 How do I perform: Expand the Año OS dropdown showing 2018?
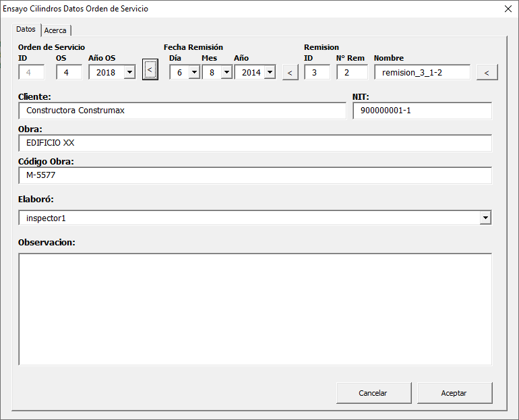pyautogui.click(x=129, y=72)
